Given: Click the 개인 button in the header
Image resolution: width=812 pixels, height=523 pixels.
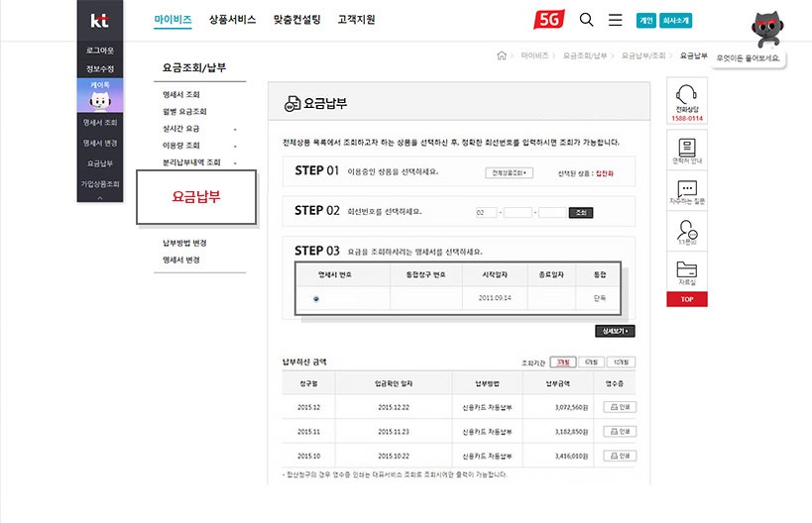Looking at the screenshot, I should 646,20.
